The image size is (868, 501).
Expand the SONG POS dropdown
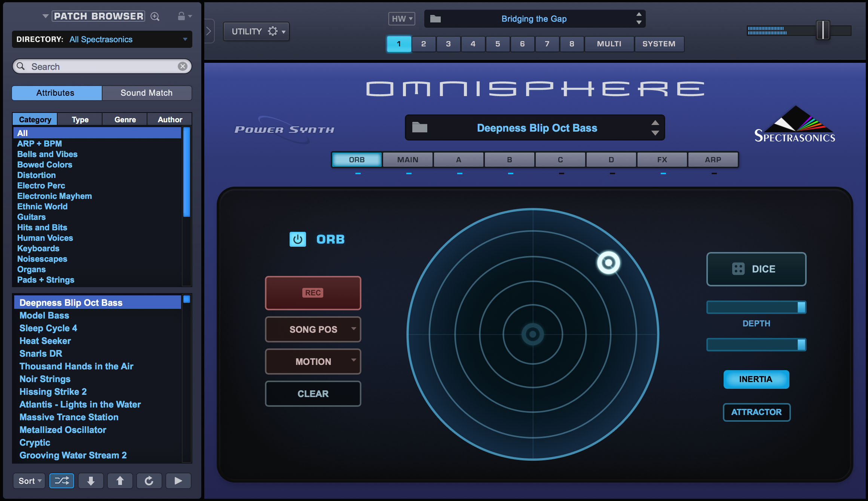tap(313, 329)
